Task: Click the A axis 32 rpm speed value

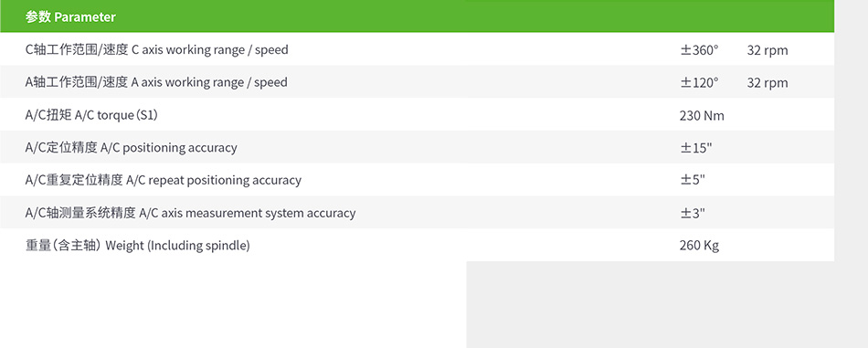Action: 767,83
